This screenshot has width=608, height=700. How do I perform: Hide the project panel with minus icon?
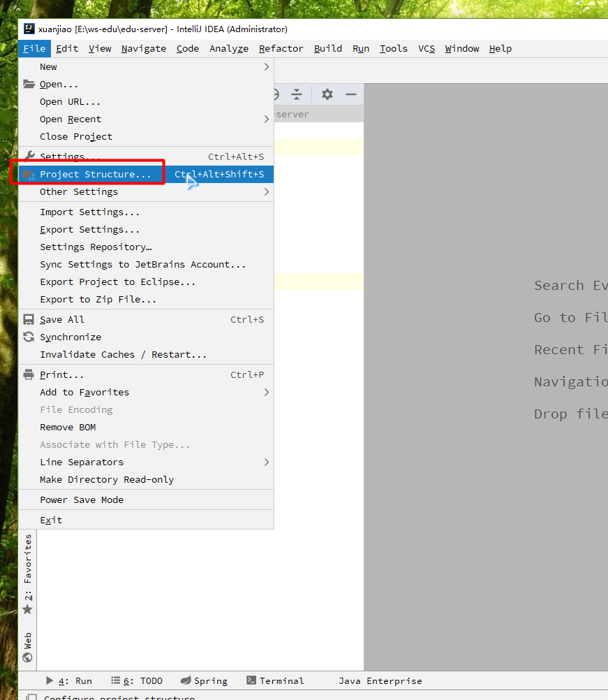[351, 94]
